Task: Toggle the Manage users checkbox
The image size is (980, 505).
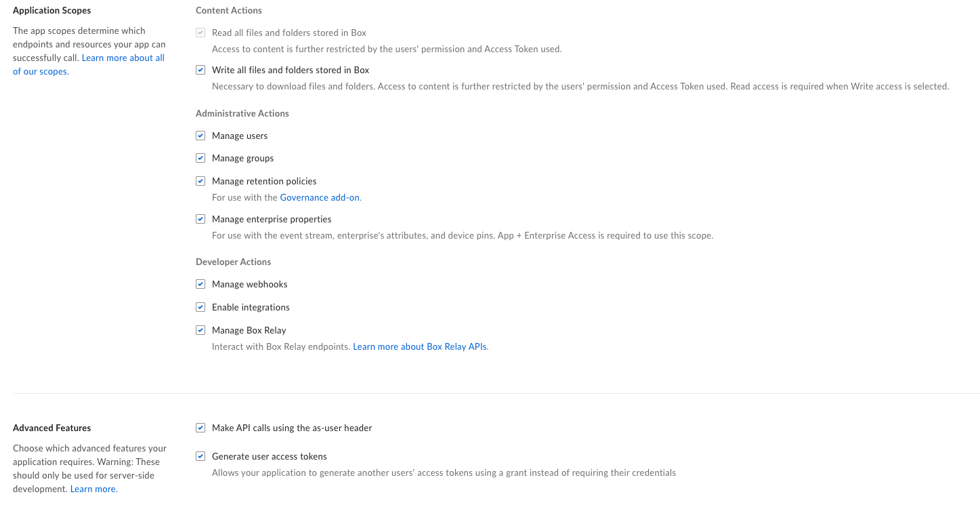Action: click(200, 136)
